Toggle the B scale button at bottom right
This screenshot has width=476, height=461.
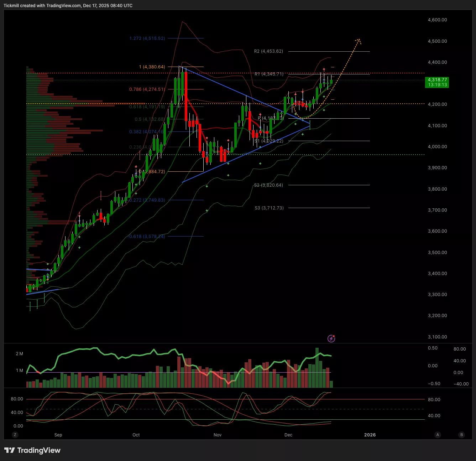[461, 435]
